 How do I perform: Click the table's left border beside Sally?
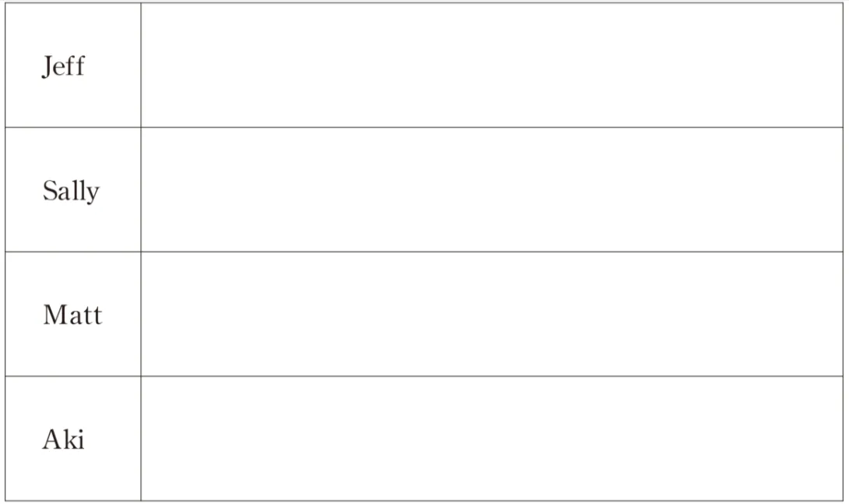point(6,190)
